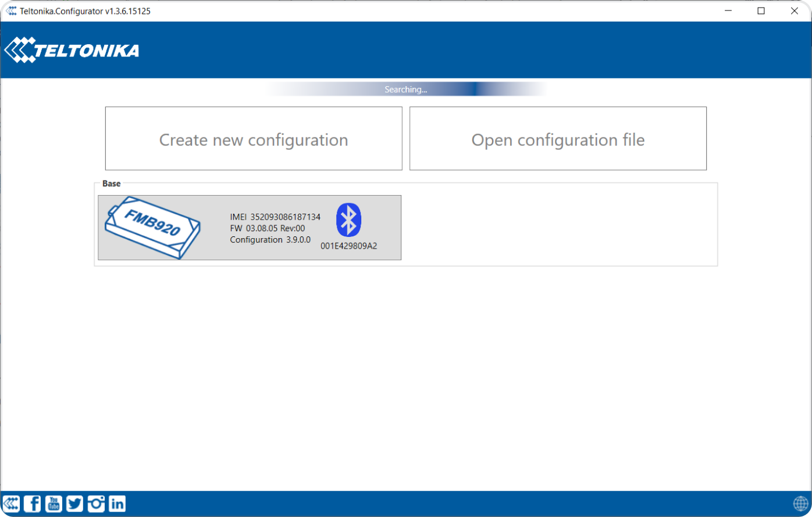This screenshot has width=812, height=517.
Task: Click the Configuration 3.9.0.0 version line
Action: (270, 240)
